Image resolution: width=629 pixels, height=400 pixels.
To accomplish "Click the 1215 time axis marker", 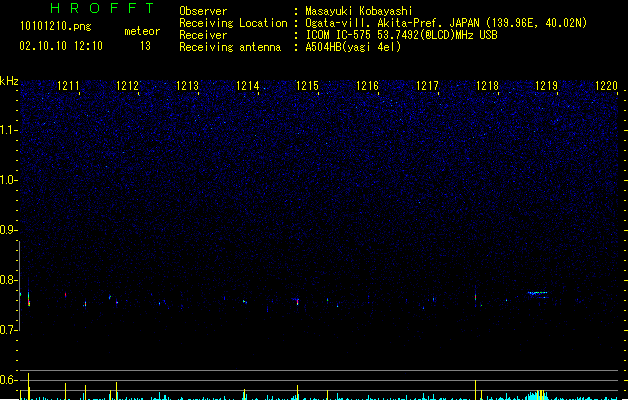I will [307, 86].
